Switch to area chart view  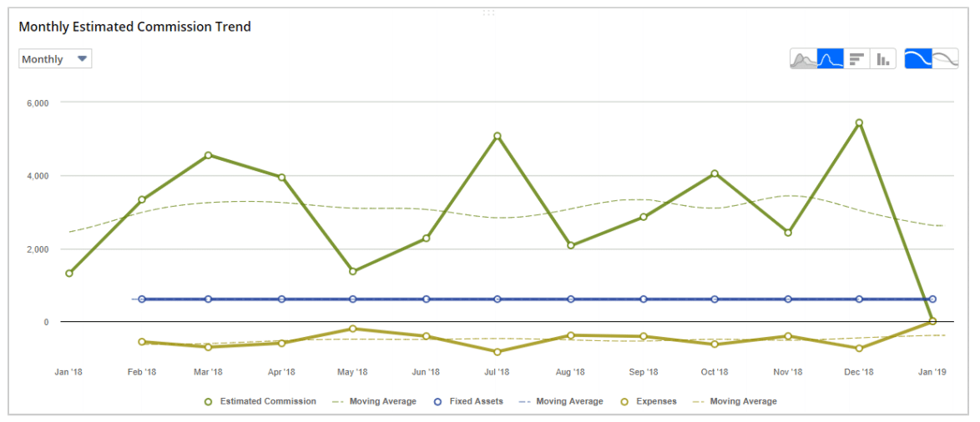click(804, 58)
